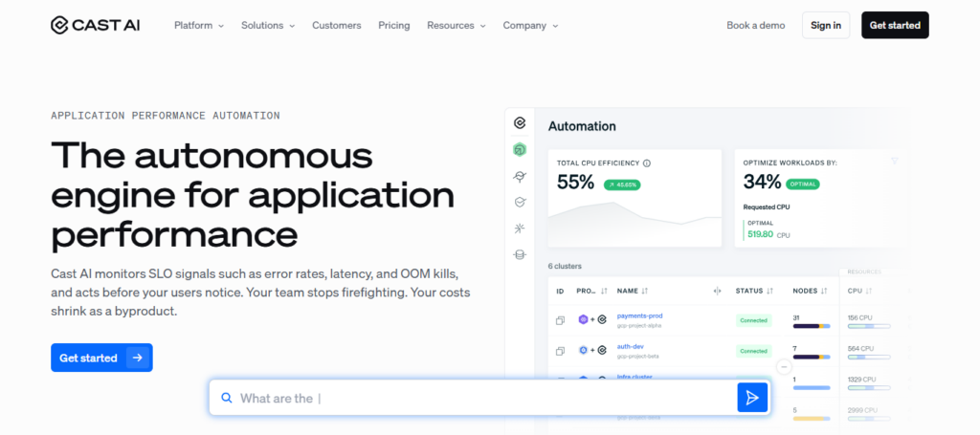The image size is (980, 435).
Task: Focus the 'What are the' search field
Action: tap(479, 399)
